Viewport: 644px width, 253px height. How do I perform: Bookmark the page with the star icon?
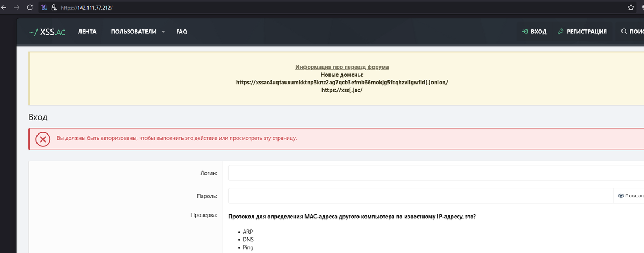point(631,8)
